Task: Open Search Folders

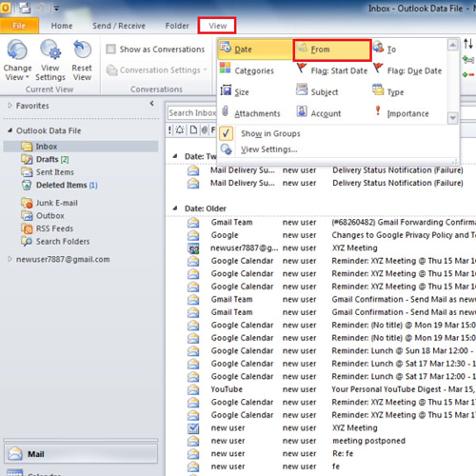Action: click(55, 241)
